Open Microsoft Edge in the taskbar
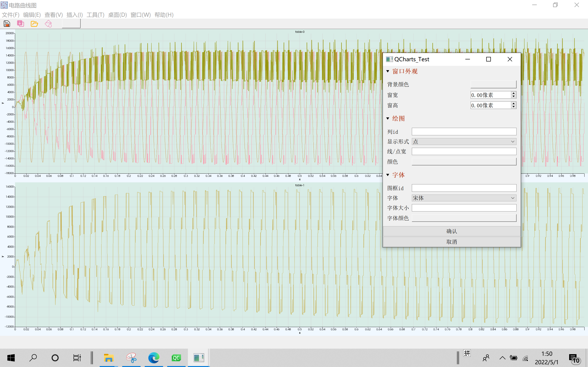The image size is (588, 367). click(154, 358)
